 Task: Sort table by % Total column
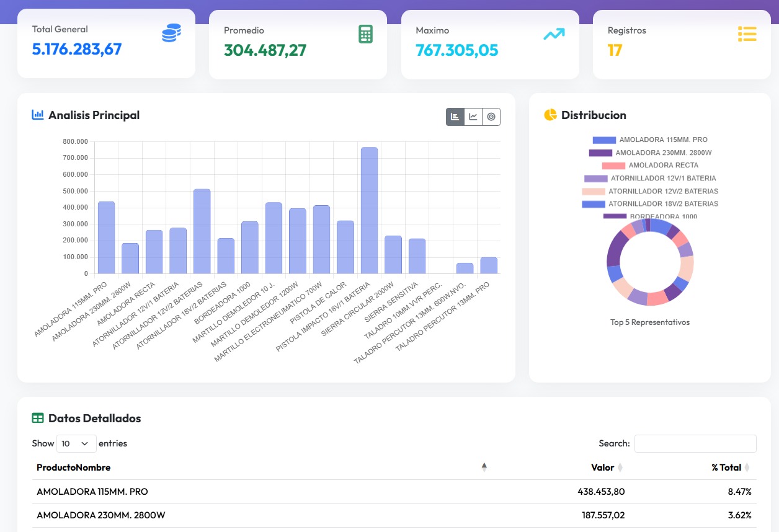coord(726,468)
